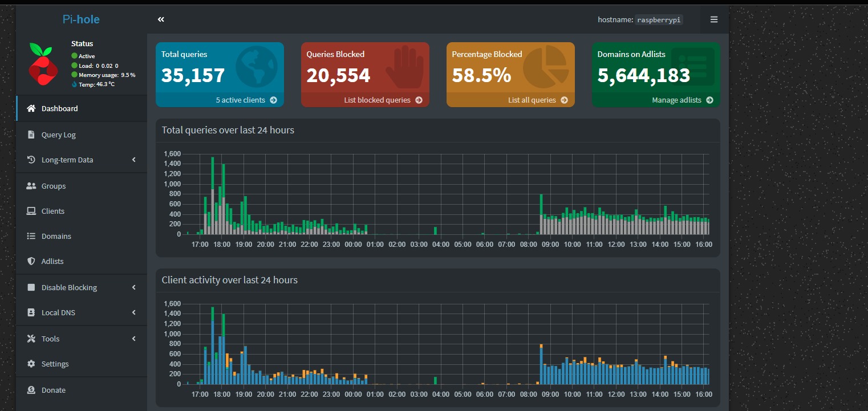Click the Tools wrench icon
The width and height of the screenshot is (868, 411).
point(31,339)
